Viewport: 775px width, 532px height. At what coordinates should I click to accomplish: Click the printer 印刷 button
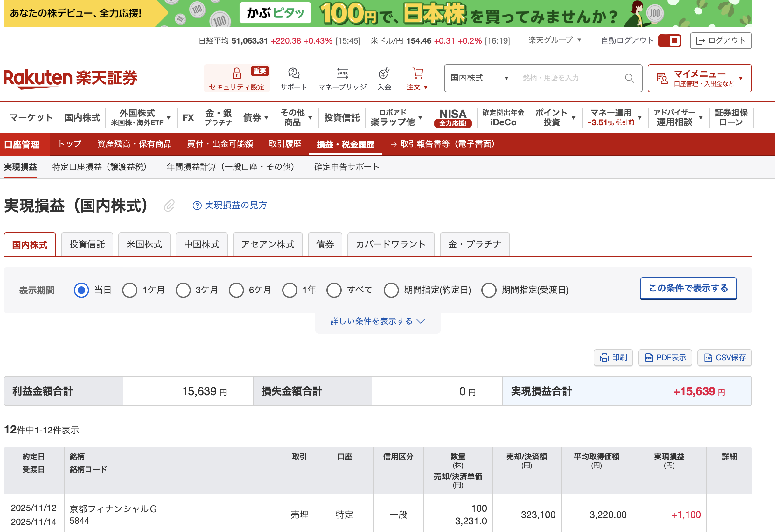tap(613, 358)
